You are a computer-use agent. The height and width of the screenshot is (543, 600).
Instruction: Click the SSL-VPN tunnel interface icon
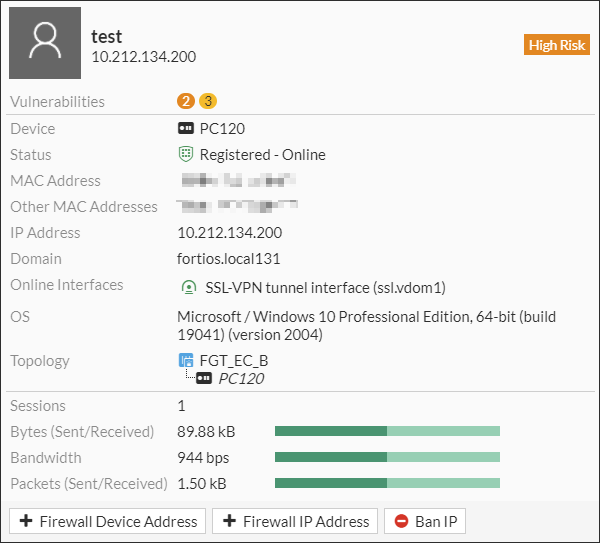[186, 287]
